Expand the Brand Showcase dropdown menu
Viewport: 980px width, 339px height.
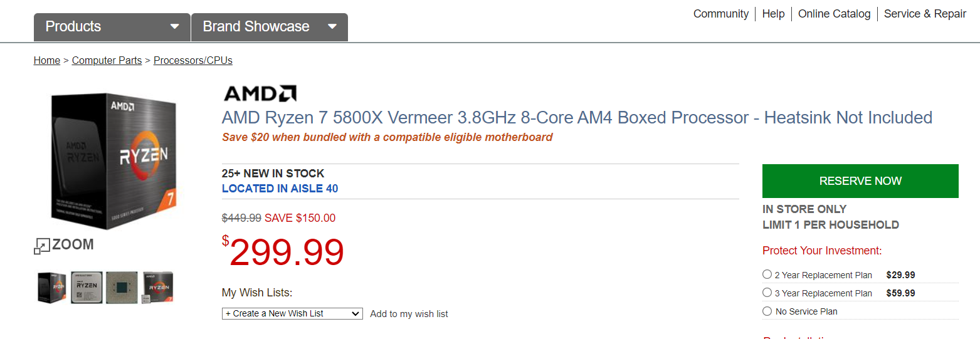pos(269,27)
